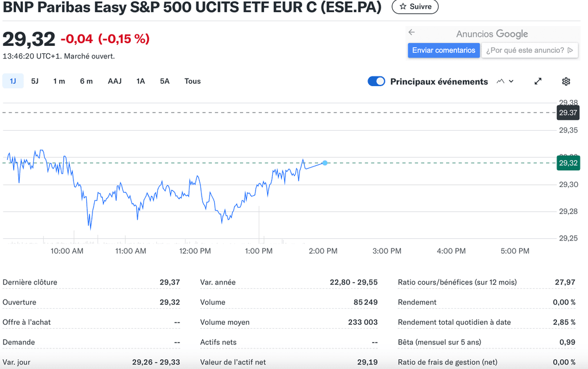Click the back arrow on the Google ad
Viewport: 588px width, 369px height.
click(412, 33)
